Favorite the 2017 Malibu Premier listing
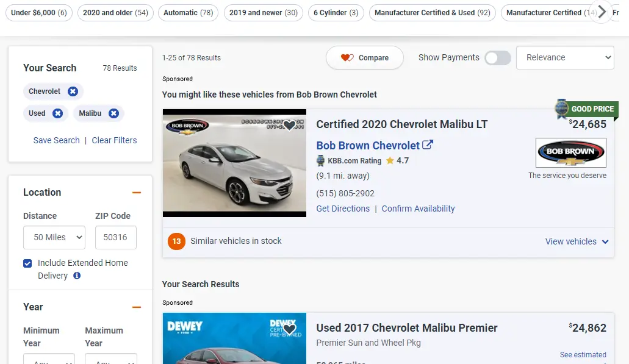This screenshot has height=364, width=629. pyautogui.click(x=289, y=329)
